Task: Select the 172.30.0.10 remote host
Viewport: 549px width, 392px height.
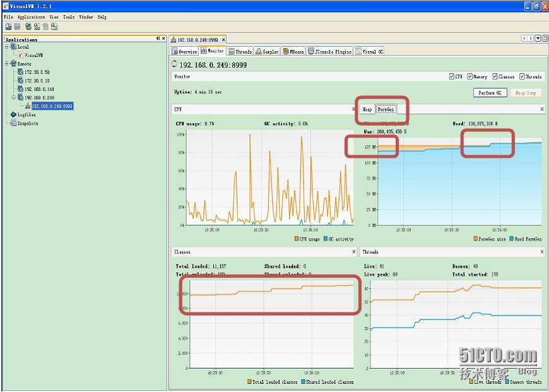Action: click(x=37, y=81)
